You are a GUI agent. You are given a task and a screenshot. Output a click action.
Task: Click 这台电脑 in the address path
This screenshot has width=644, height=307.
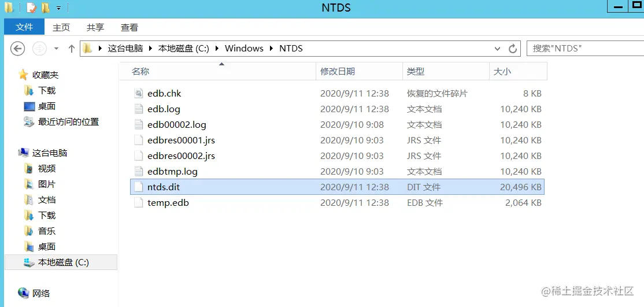[x=125, y=49]
